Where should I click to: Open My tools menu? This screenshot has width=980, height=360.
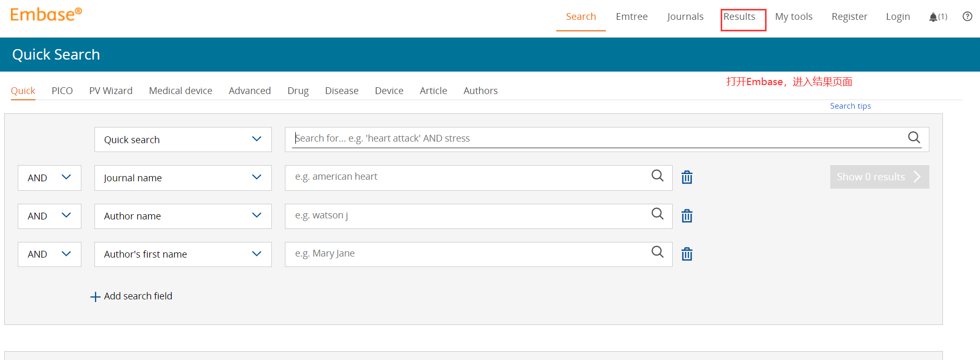pyautogui.click(x=794, y=17)
